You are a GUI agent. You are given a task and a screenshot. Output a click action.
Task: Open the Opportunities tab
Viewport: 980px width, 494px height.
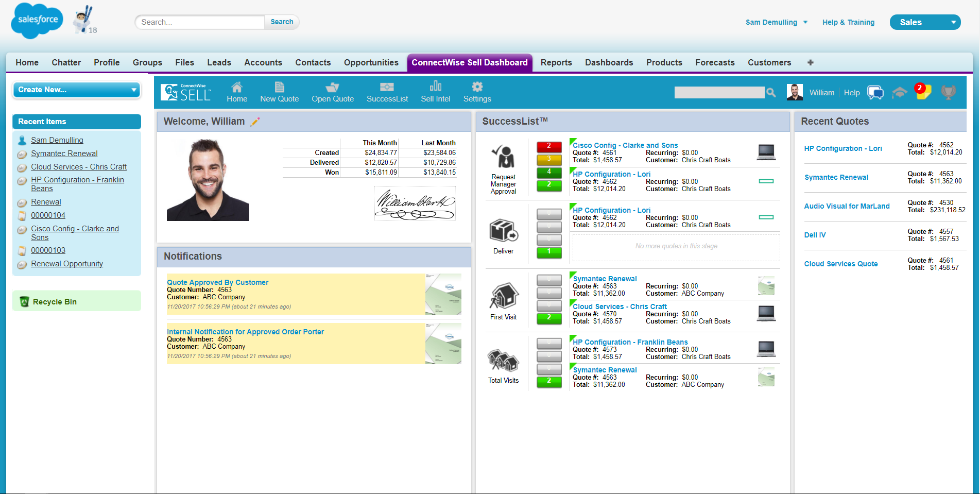coord(371,62)
